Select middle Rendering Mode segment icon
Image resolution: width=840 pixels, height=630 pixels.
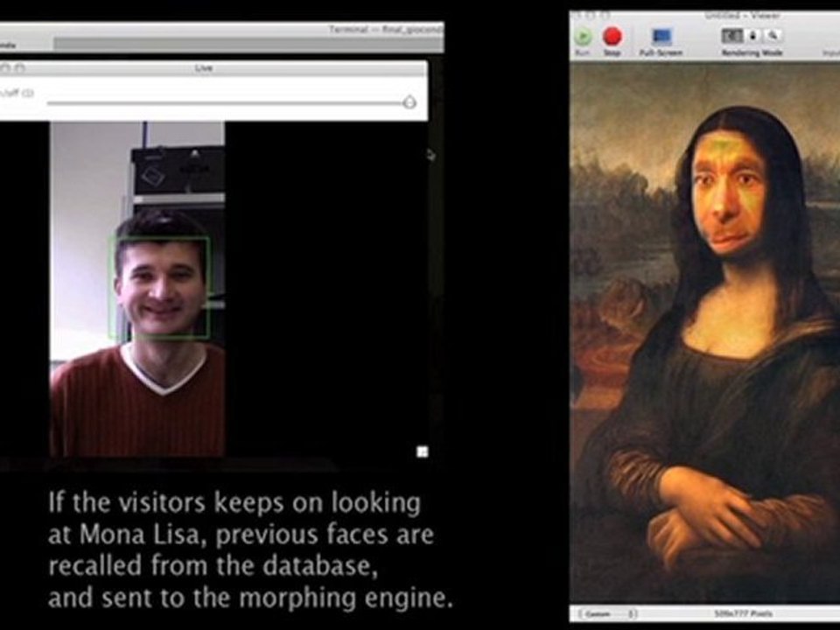752,36
